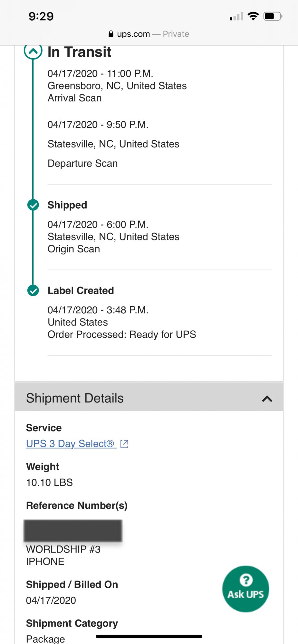
Task: Tap the lock icon in address bar
Action: click(x=111, y=34)
